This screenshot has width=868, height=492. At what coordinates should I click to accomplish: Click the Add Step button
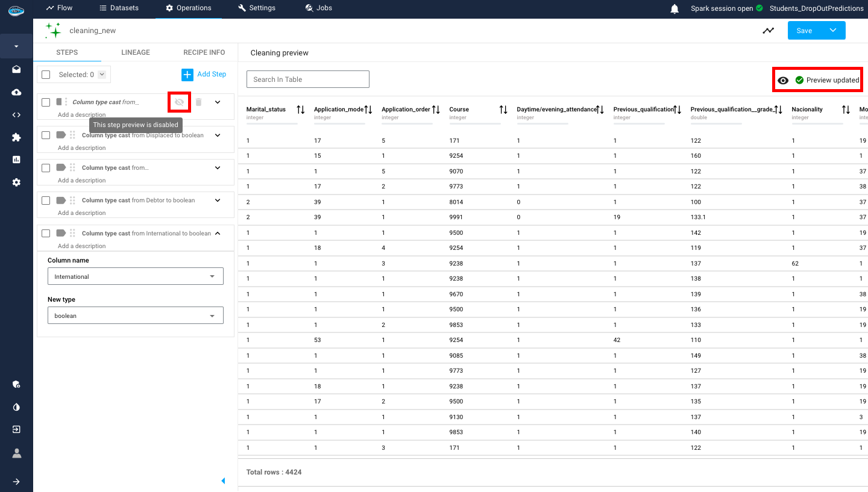click(204, 74)
